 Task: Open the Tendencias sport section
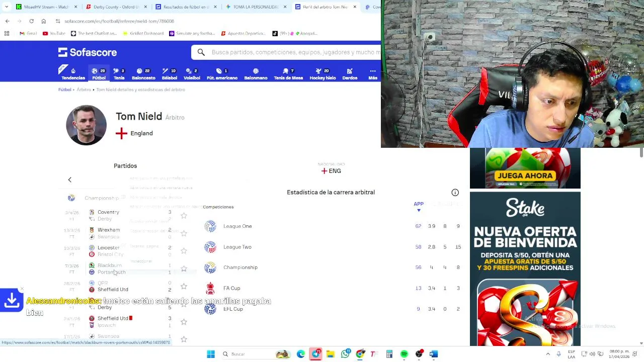click(73, 74)
